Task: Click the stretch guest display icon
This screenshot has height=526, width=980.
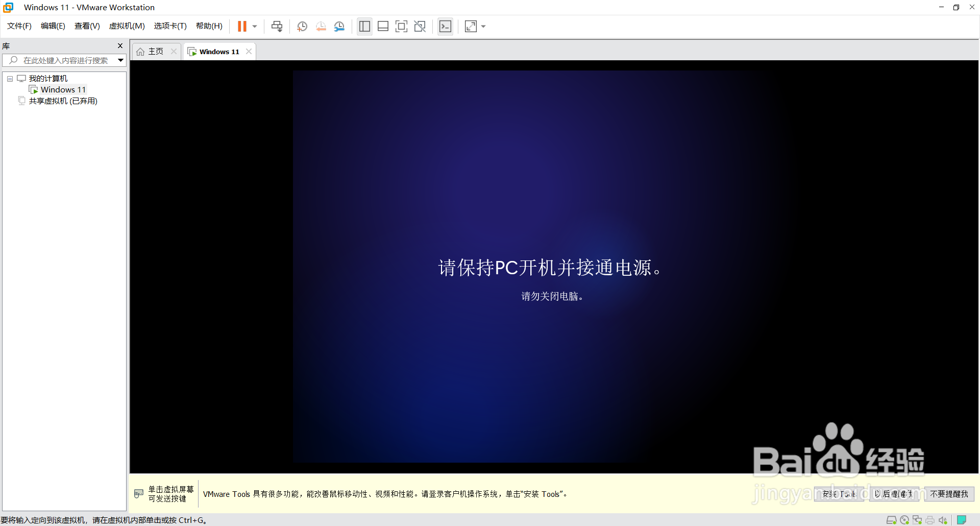Action: click(x=471, y=27)
